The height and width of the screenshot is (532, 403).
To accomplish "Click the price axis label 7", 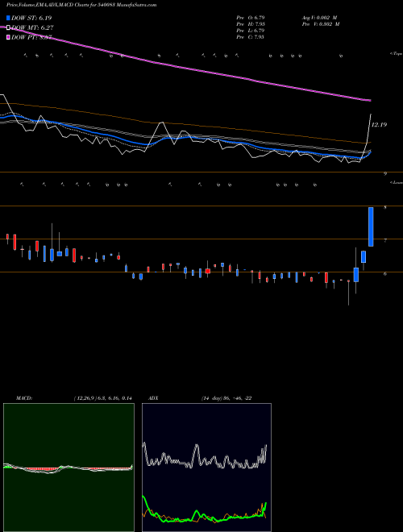I will click(385, 240).
